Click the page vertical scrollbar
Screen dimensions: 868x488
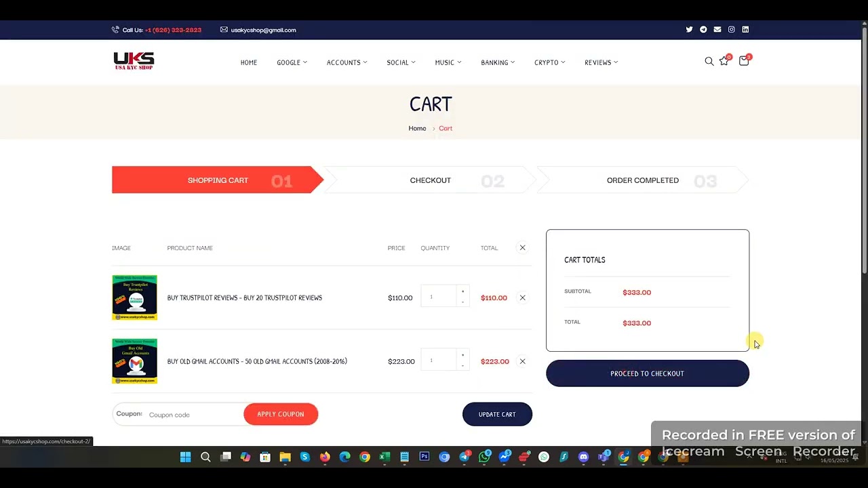coord(864,149)
